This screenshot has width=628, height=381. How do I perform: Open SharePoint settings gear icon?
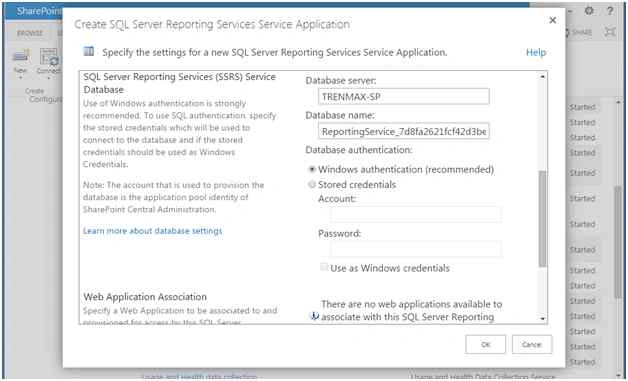click(x=589, y=11)
